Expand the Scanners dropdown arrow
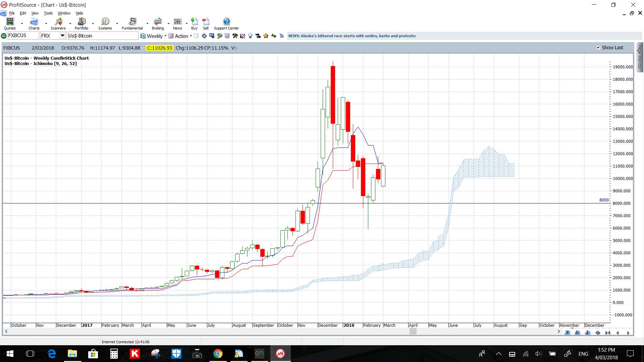This screenshot has width=644, height=362. (x=70, y=24)
